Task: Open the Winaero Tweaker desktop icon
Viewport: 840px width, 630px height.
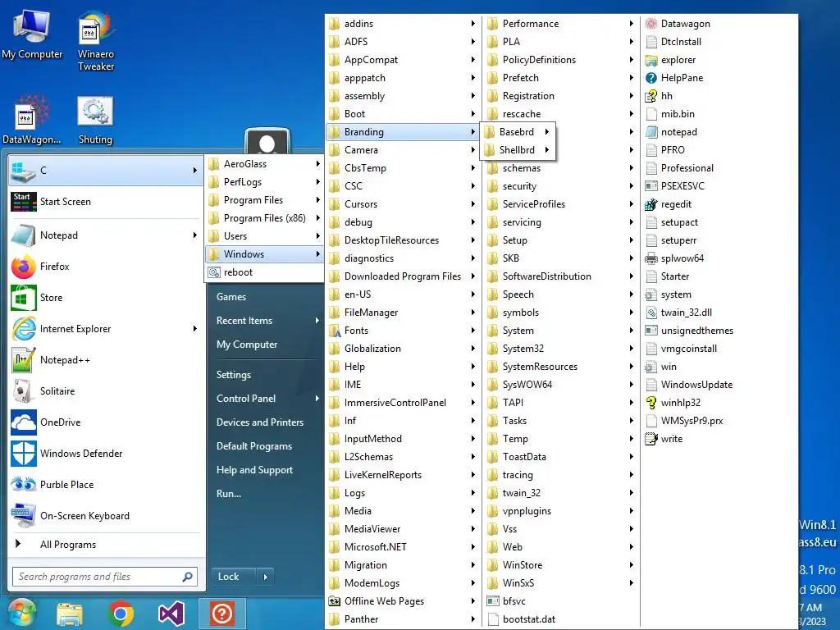Action: 95,40
